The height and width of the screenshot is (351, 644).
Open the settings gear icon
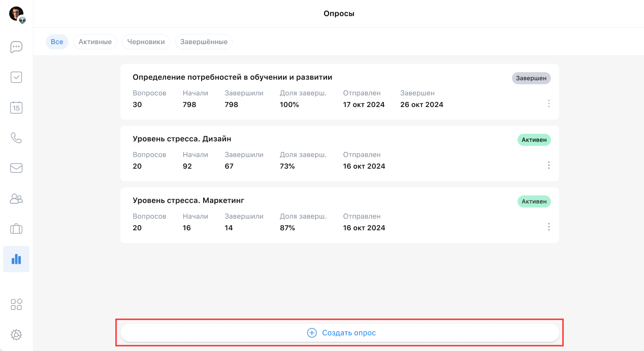point(16,335)
